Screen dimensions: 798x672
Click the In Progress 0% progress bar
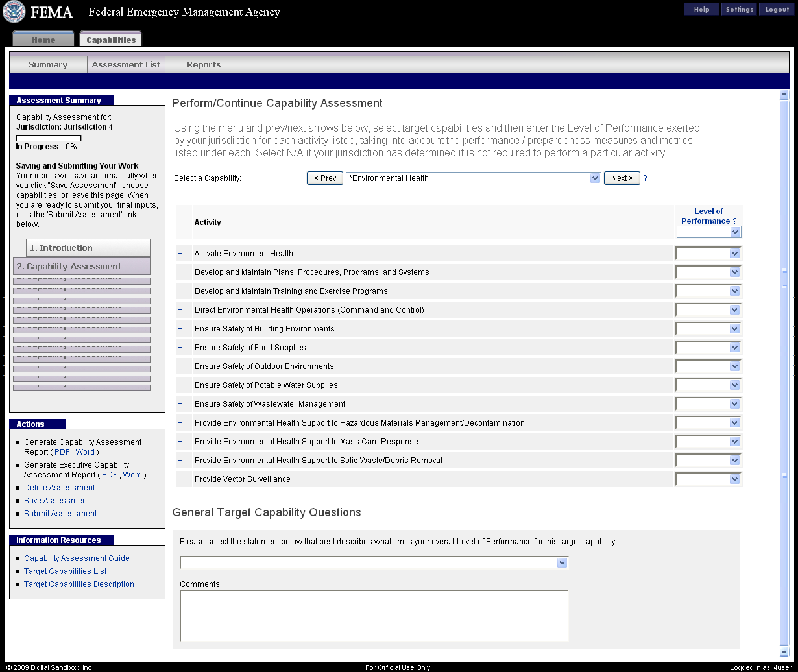(49, 138)
